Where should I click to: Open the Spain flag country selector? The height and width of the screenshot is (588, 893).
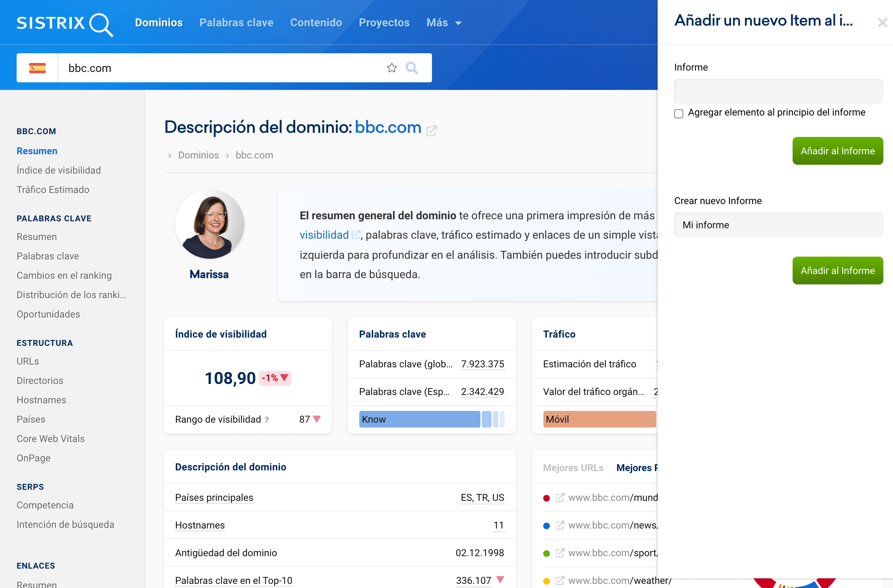tap(37, 68)
